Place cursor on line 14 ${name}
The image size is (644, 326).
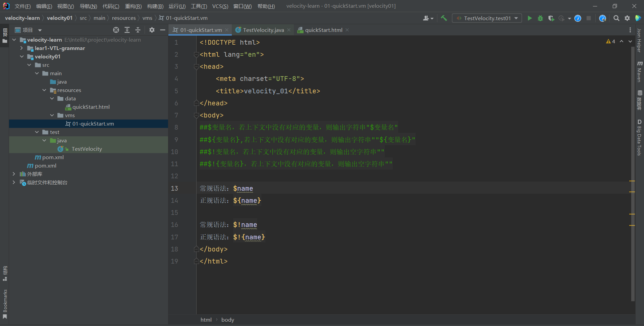[x=247, y=200]
